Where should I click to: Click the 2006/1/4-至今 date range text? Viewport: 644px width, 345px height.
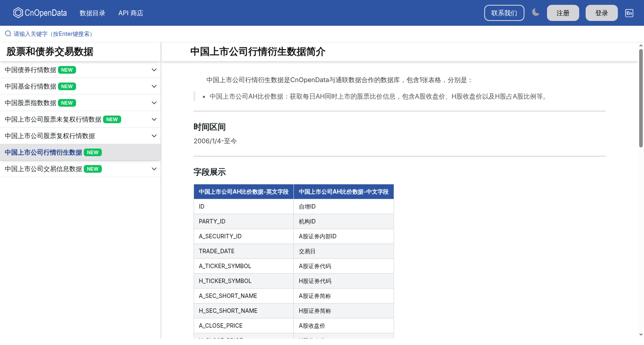(x=215, y=141)
